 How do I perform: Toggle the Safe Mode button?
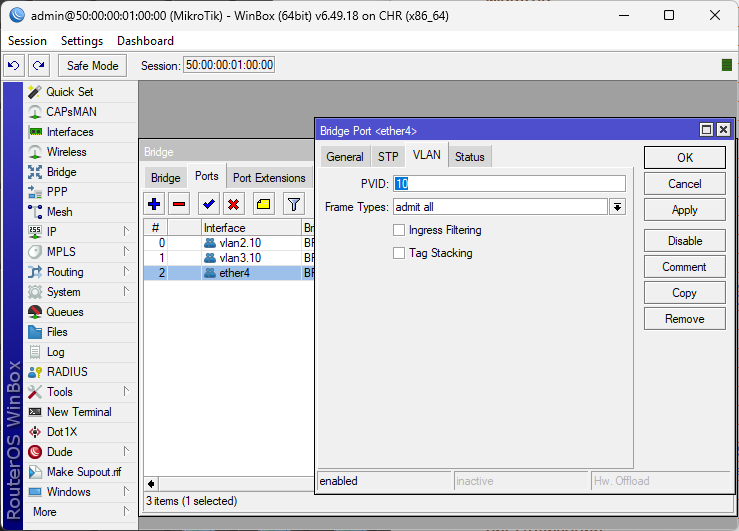(92, 65)
